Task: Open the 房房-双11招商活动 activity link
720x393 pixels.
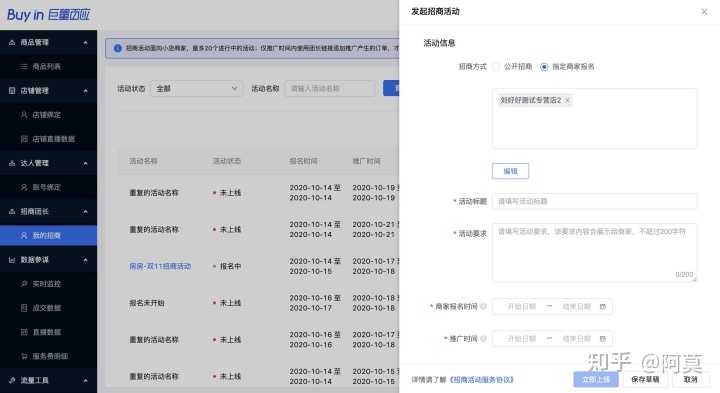Action: [x=160, y=266]
